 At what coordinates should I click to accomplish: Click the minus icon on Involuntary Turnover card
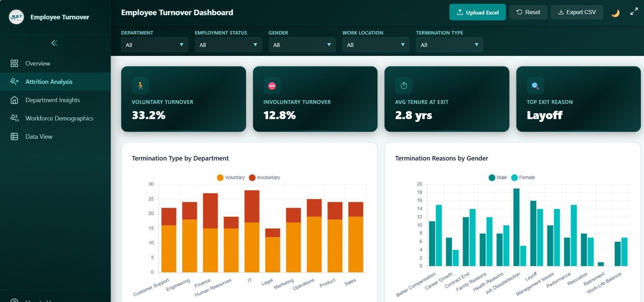coord(272,86)
